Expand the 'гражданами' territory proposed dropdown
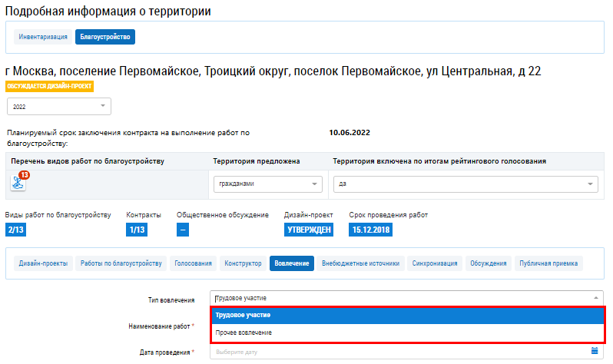Screen dimensions: 613x364 pyautogui.click(x=267, y=184)
